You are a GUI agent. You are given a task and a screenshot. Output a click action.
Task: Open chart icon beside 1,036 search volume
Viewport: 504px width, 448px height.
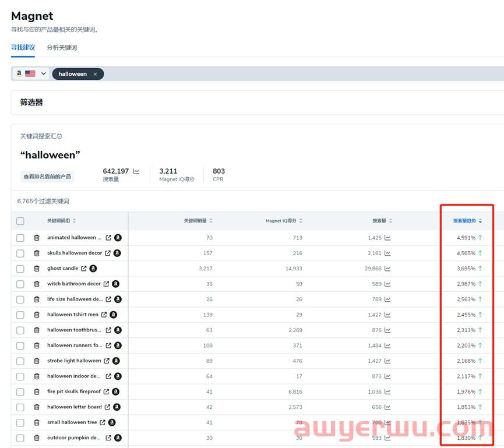tap(387, 391)
